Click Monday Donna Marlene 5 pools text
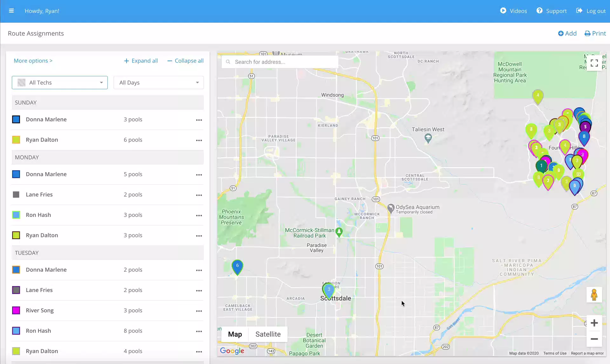 [133, 174]
